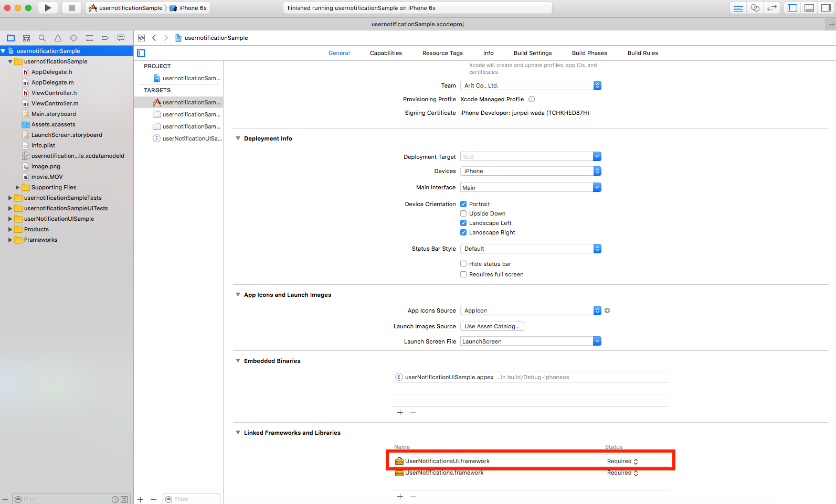Screen dimensions: 836x504
Task: Run the project with the play button
Action: pos(48,8)
